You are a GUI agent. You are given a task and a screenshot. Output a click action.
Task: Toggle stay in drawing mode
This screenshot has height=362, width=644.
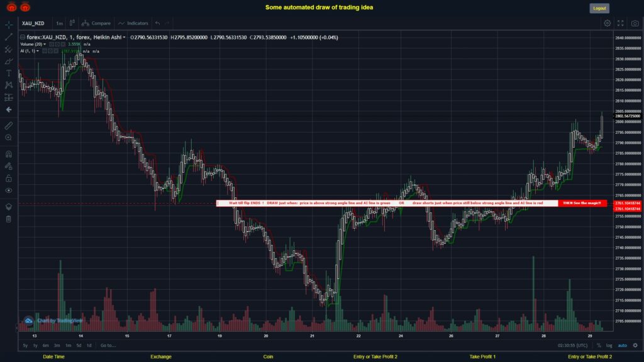coord(9,166)
